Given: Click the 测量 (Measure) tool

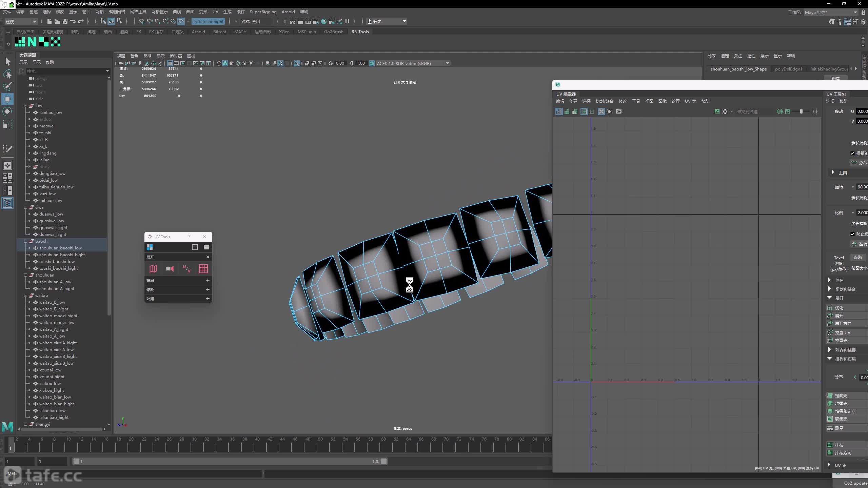Looking at the screenshot, I should pos(847,428).
